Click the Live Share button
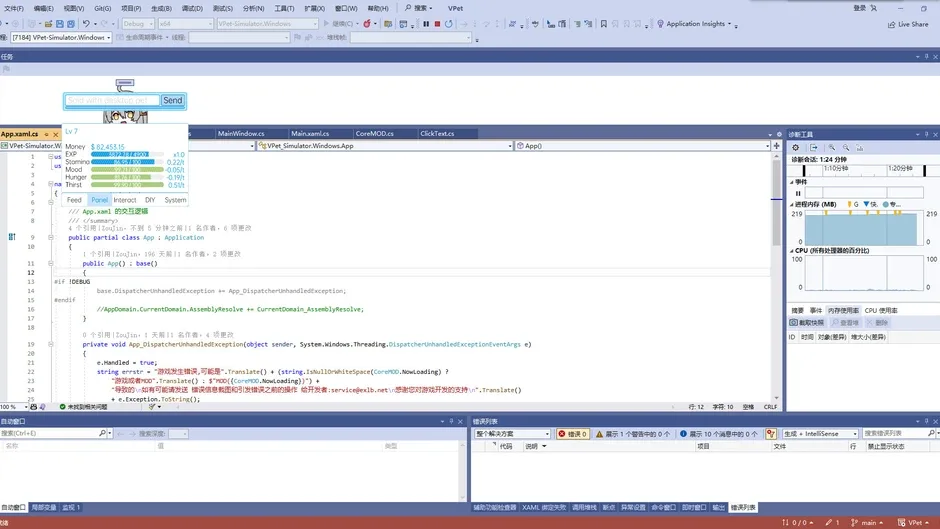Image resolution: width=940 pixels, height=529 pixels. (x=908, y=24)
